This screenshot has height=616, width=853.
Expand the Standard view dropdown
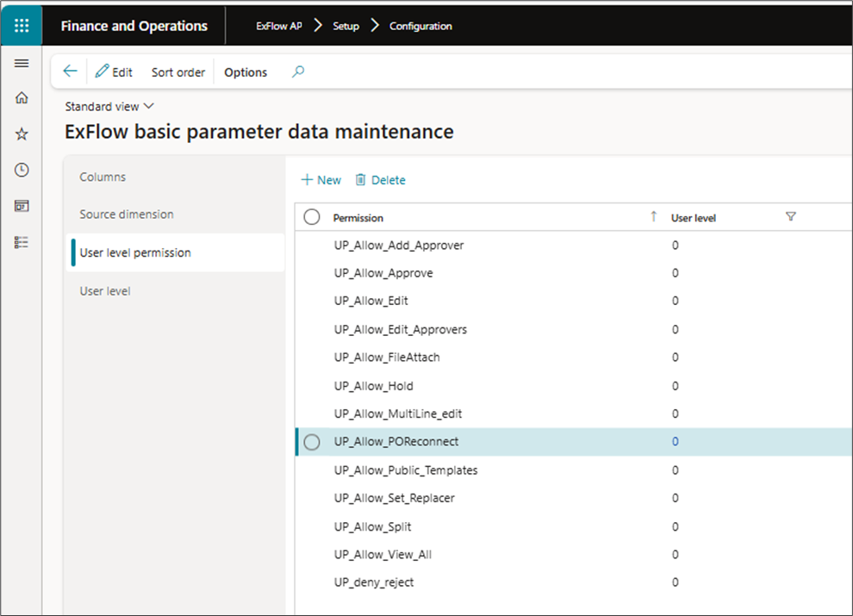point(109,107)
